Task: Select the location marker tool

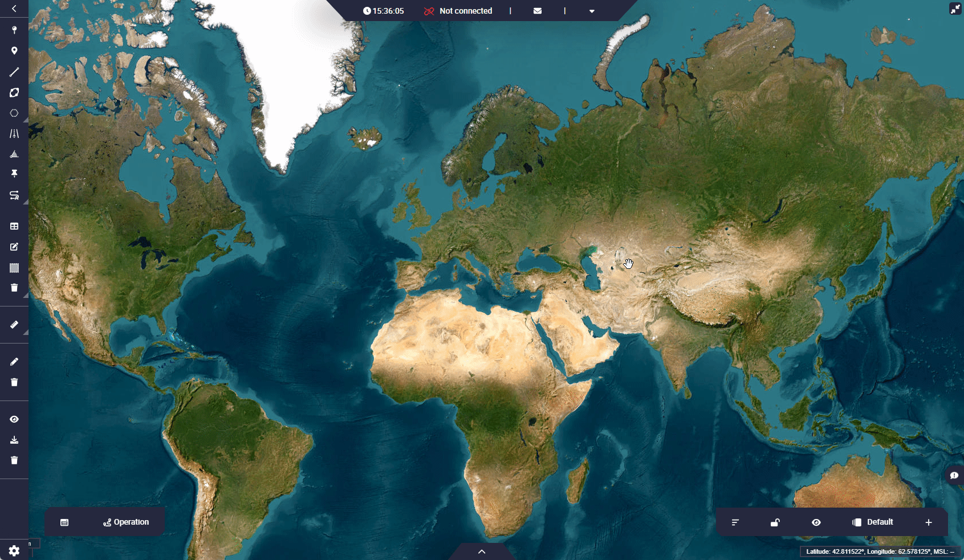Action: tap(14, 51)
